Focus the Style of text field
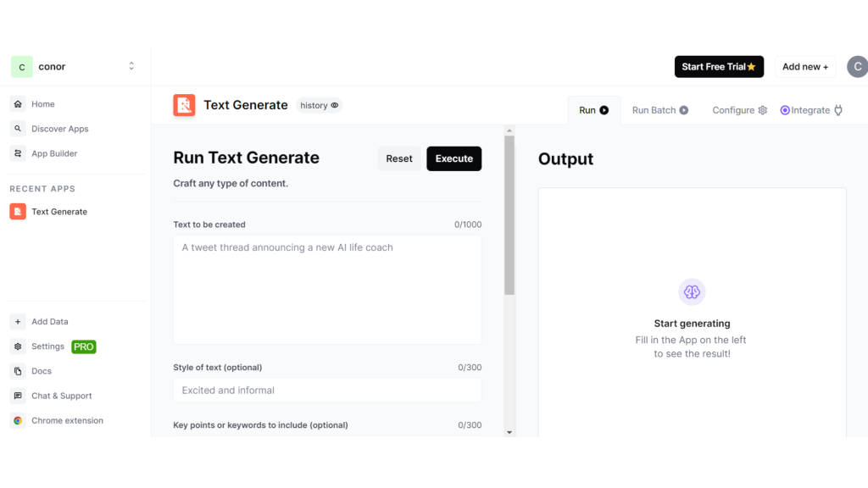 327,391
